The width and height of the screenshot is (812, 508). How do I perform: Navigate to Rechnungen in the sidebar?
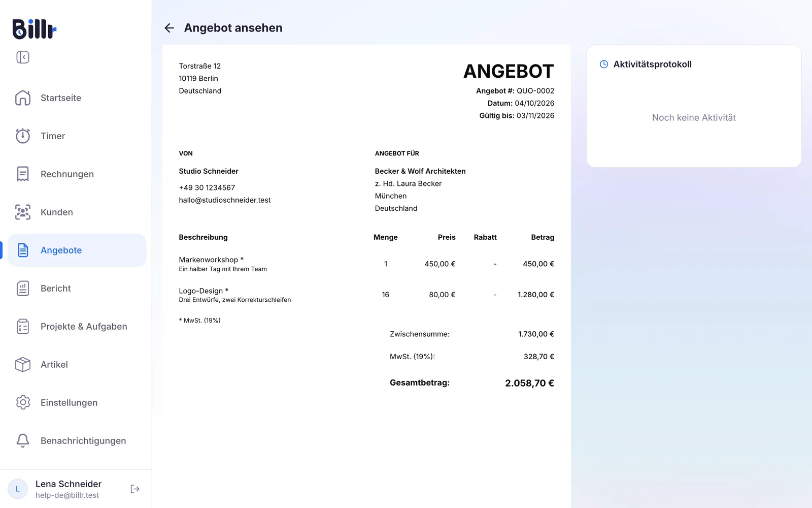click(x=77, y=174)
